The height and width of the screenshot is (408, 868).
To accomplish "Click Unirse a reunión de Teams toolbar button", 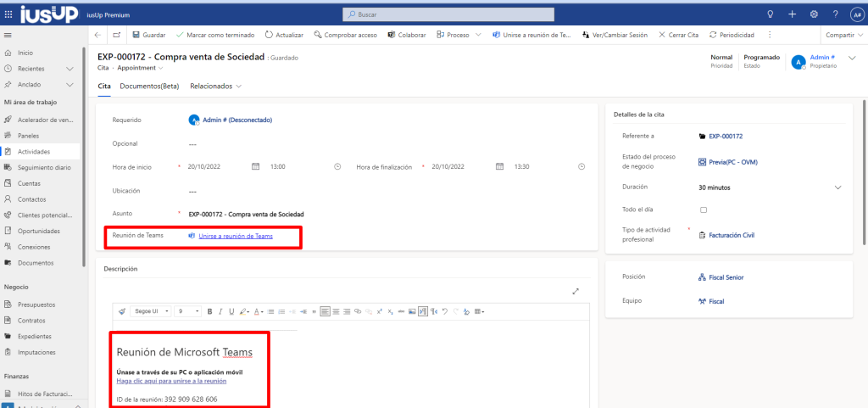I will (x=531, y=35).
